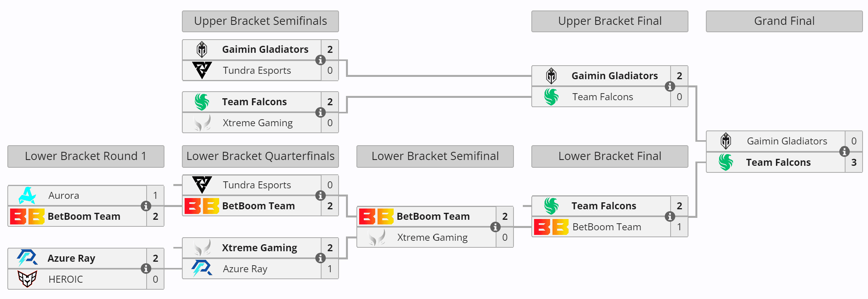Select the Upper Bracket Semifinals header
This screenshot has height=299, width=868.
click(260, 21)
